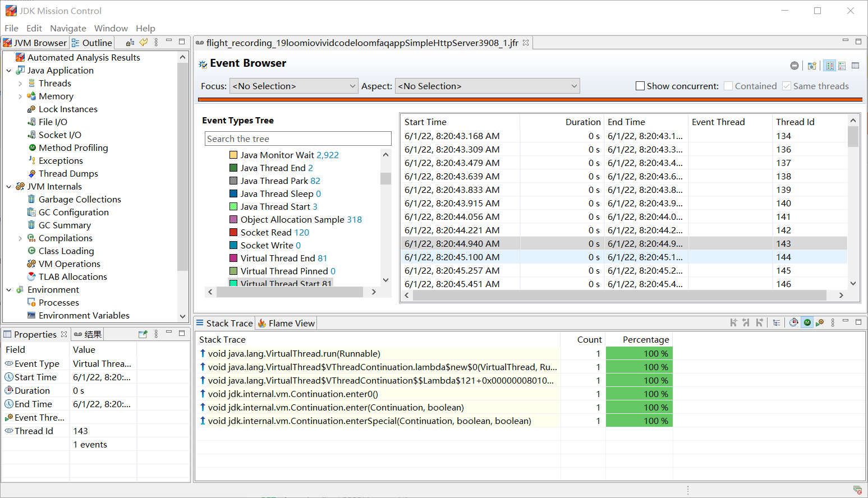Open Automated Analysis Results
This screenshot has height=498, width=868.
click(x=84, y=57)
